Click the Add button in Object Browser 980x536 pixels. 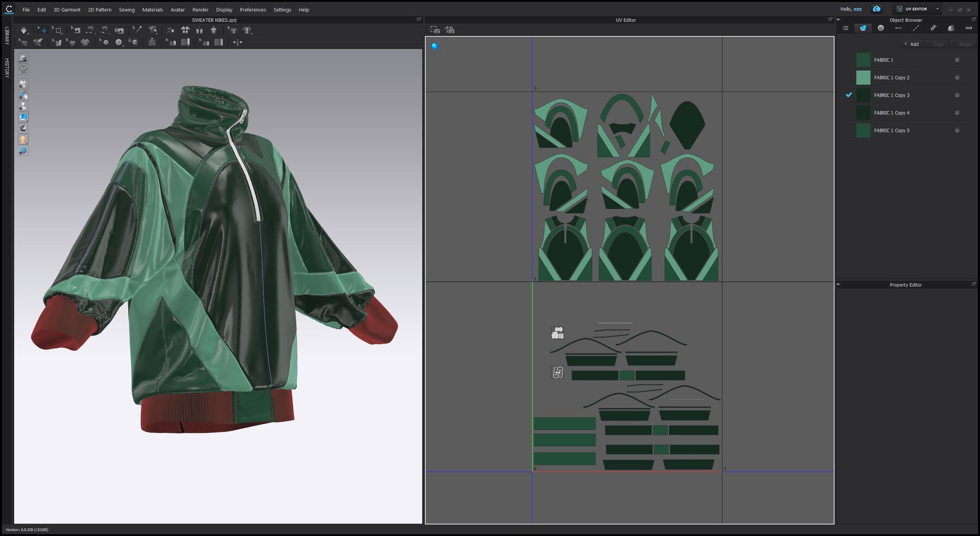click(911, 44)
